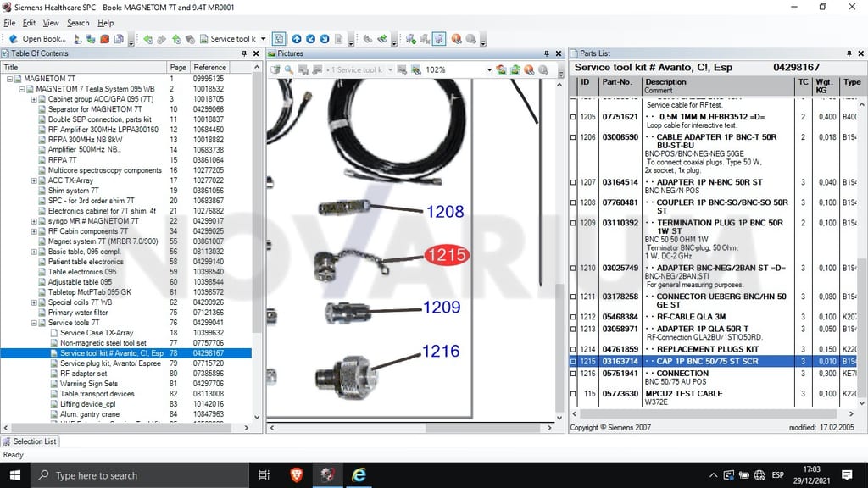Collapse the Service tools 7T node
This screenshot has width=868, height=488.
34,323
